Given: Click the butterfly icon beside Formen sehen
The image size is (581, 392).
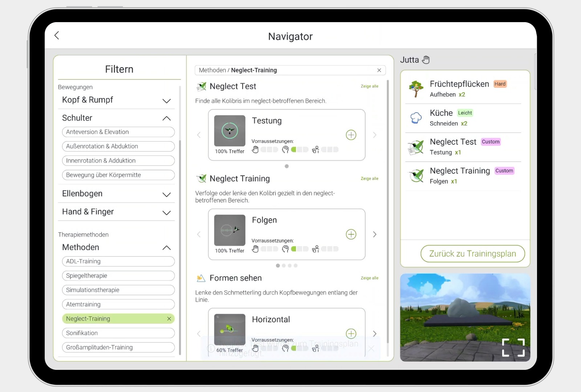Looking at the screenshot, I should pyautogui.click(x=201, y=278).
